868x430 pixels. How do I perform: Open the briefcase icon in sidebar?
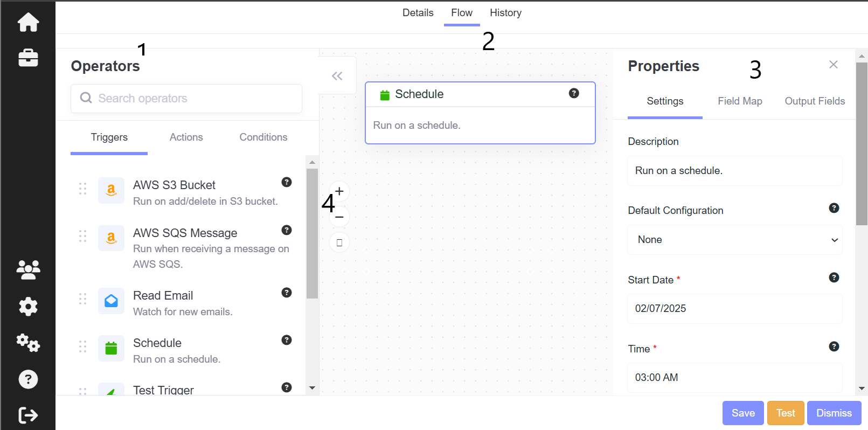[x=28, y=58]
